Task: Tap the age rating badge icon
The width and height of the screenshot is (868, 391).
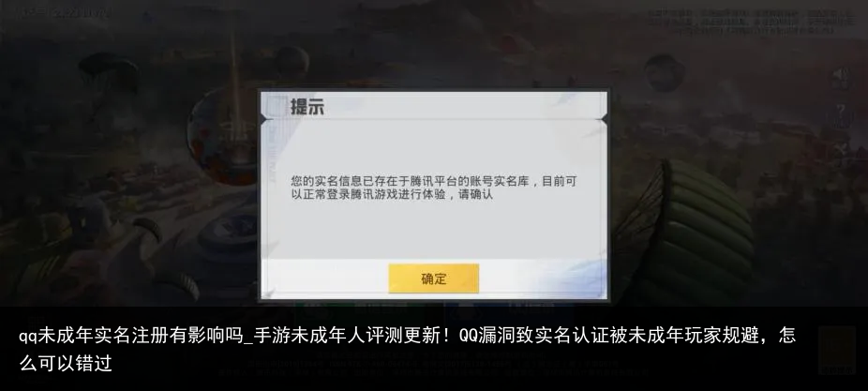Action: click(x=836, y=350)
